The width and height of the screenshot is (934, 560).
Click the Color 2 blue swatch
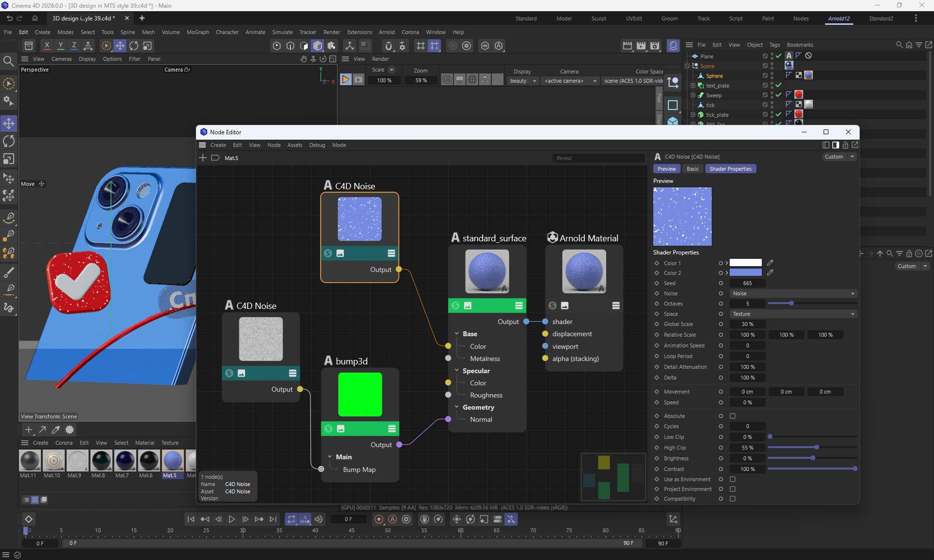coord(745,273)
